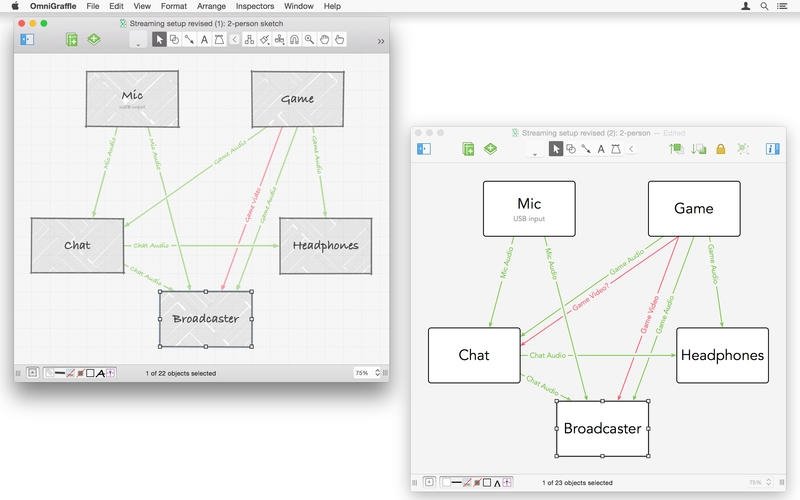Toggle the sidebar in the left sketch window
This screenshot has height=500, width=800.
point(27,39)
